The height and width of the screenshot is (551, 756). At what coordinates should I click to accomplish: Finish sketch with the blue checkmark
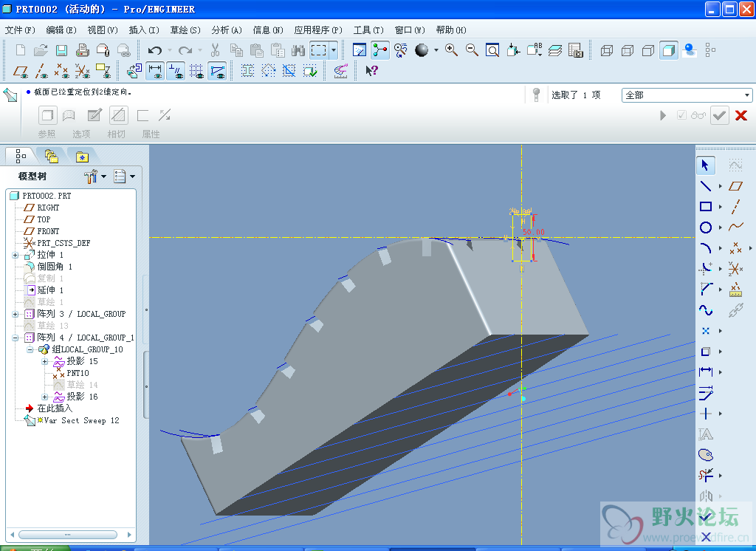point(705,517)
